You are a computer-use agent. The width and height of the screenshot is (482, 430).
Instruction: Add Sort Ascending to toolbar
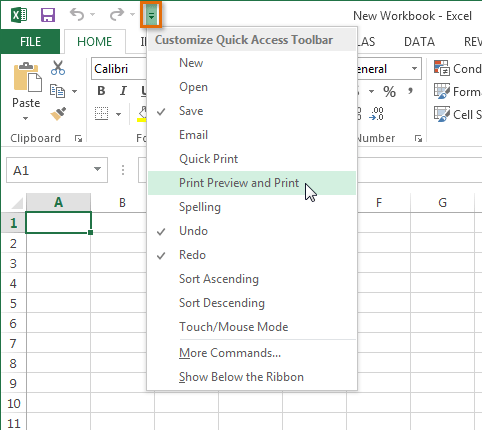[252, 279]
